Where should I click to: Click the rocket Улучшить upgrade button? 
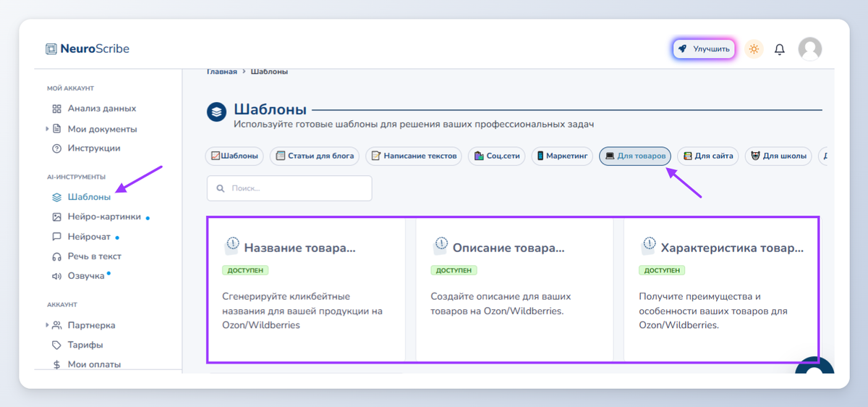coord(704,49)
